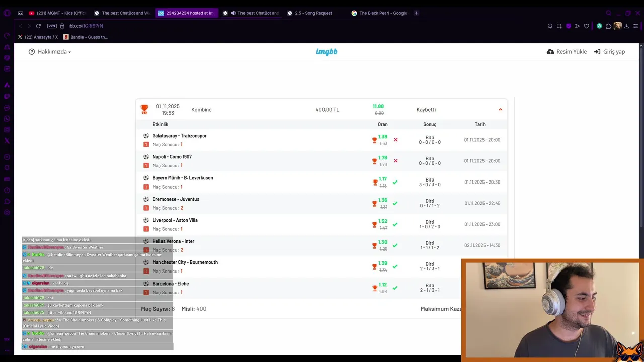
Task: Open the player send-arrow toolbar icon
Action: [577, 26]
